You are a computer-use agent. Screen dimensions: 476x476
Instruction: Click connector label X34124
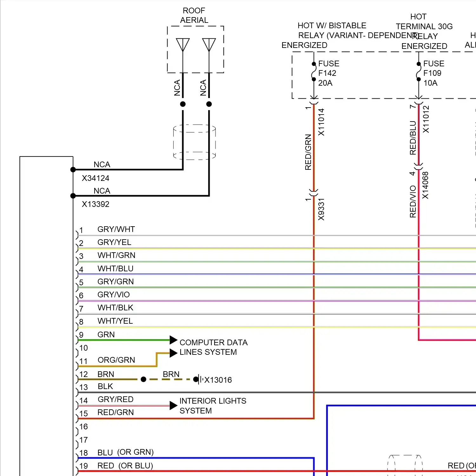click(x=96, y=178)
